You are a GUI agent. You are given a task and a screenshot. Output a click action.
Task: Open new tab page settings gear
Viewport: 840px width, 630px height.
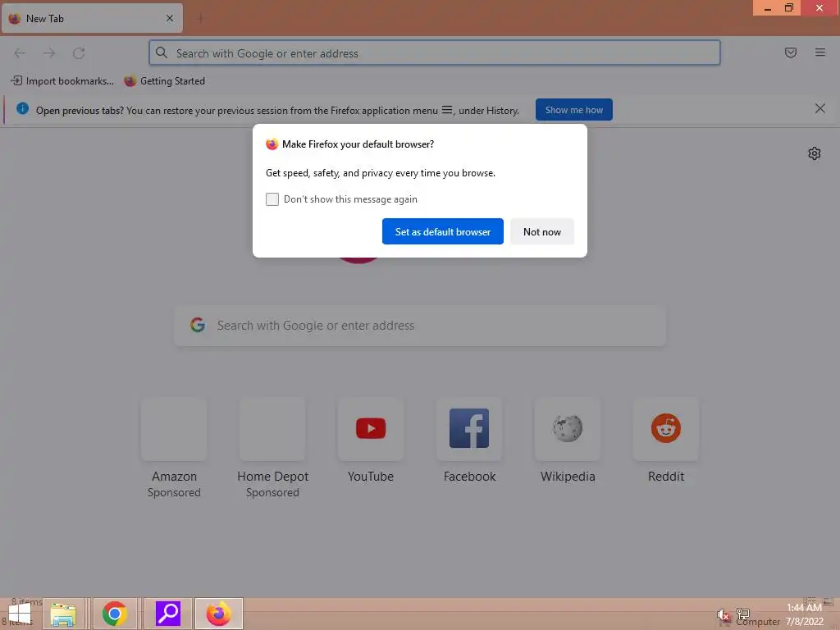[814, 153]
